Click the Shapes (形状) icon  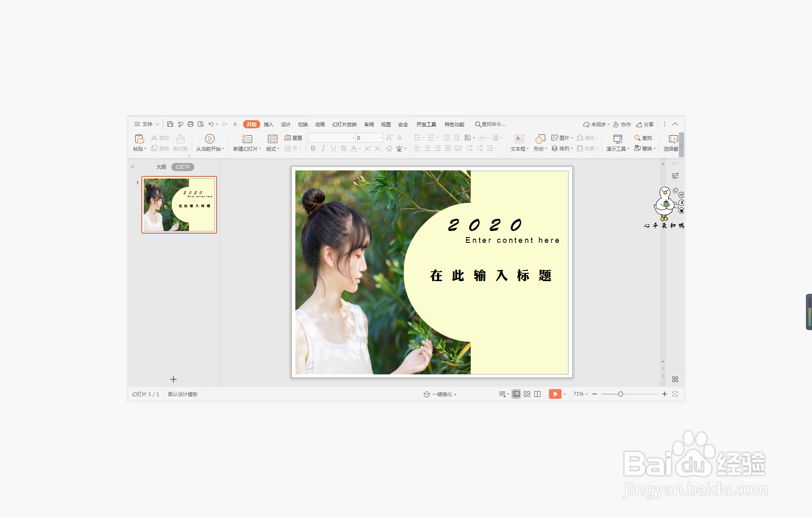[540, 139]
